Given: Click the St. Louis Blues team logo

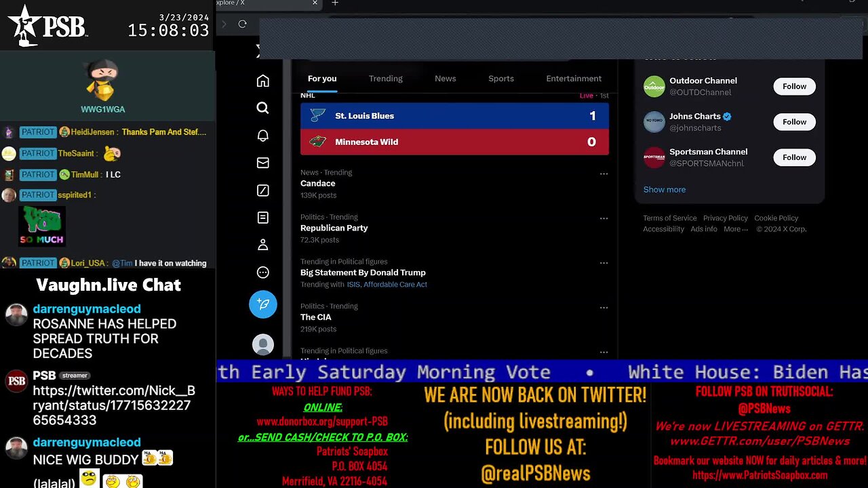Looking at the screenshot, I should tap(317, 116).
